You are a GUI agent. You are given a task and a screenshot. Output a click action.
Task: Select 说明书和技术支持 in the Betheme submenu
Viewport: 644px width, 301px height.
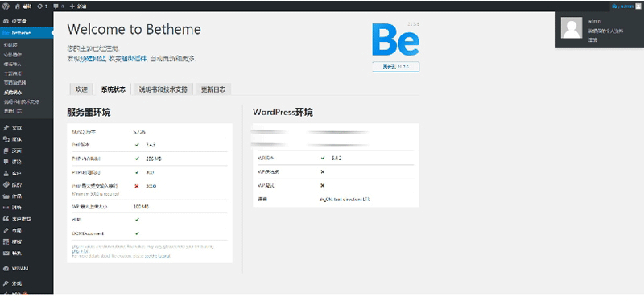pos(22,101)
